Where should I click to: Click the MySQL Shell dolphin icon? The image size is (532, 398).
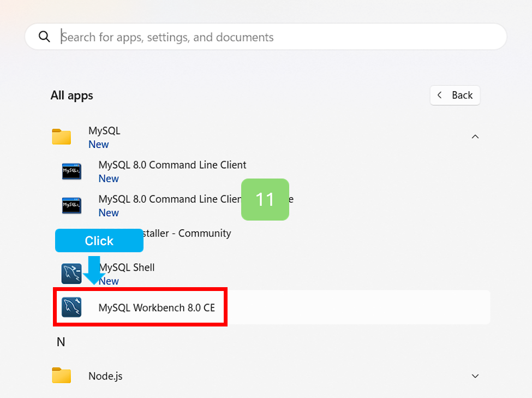tap(71, 274)
